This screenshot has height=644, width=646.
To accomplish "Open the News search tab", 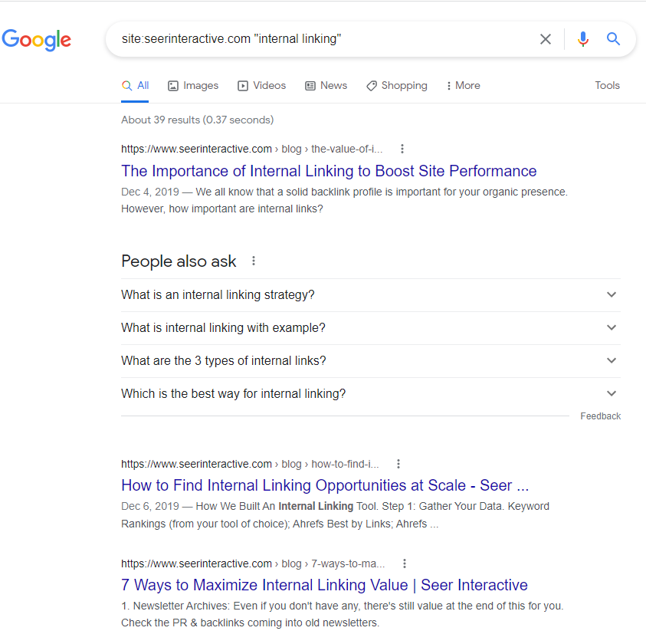I will click(x=326, y=86).
